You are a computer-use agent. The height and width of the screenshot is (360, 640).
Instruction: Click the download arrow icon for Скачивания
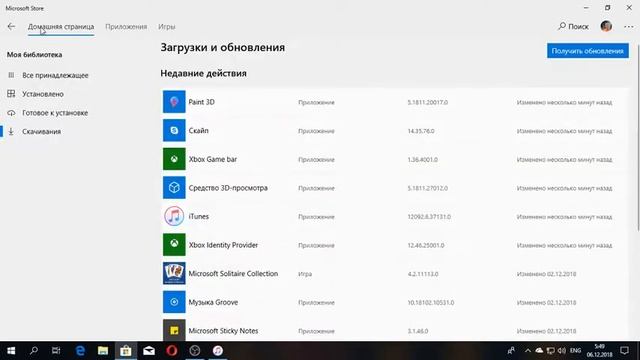[11, 131]
